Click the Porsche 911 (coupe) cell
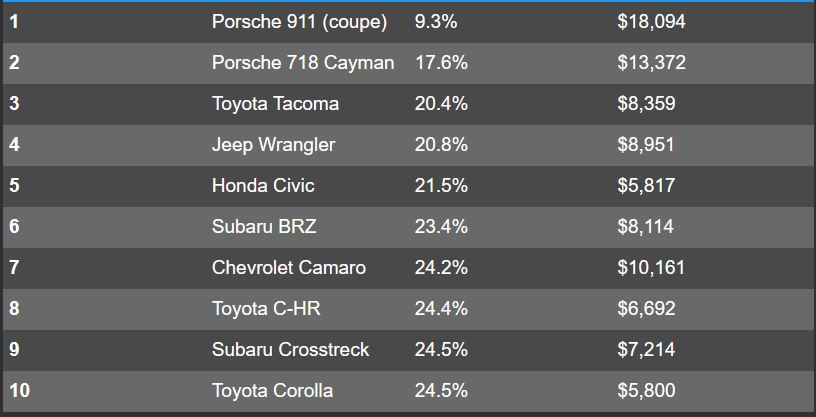The image size is (816, 417). click(299, 21)
